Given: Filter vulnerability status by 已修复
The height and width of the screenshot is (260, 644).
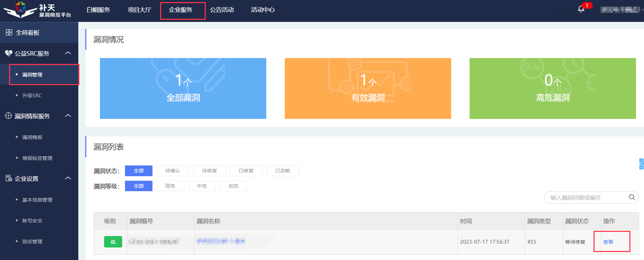Looking at the screenshot, I should 246,171.
